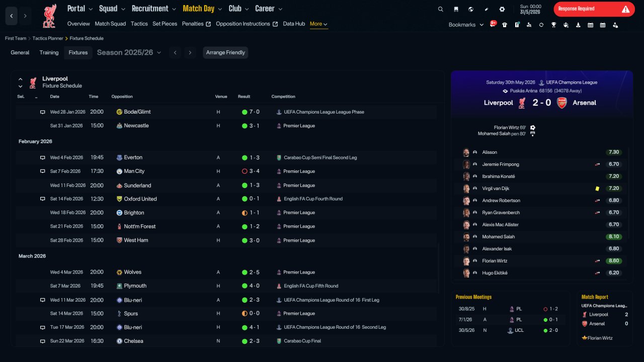Go to the previous season with left chevron
644x362 pixels.
point(175,52)
